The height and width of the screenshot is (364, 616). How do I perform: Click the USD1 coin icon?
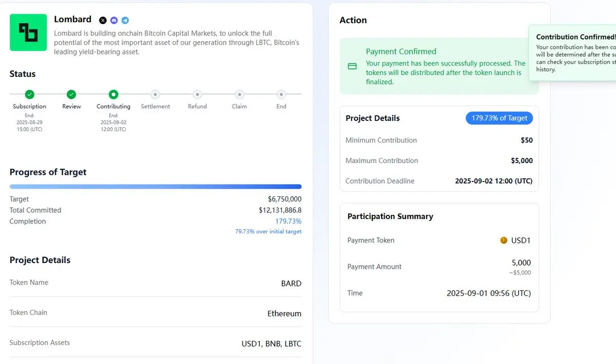click(504, 240)
